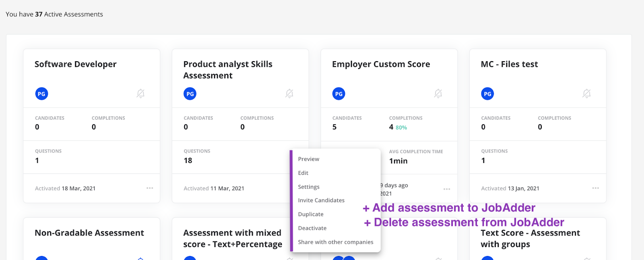Viewport: 644px width, 260px height.
Task: Click 'Activated 18 Mar, 2021' text
Action: pyautogui.click(x=65, y=188)
